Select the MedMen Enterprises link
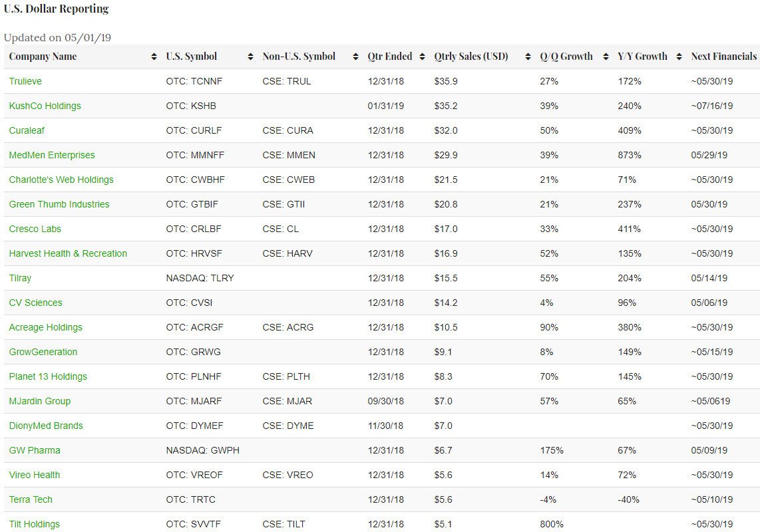 click(x=52, y=155)
